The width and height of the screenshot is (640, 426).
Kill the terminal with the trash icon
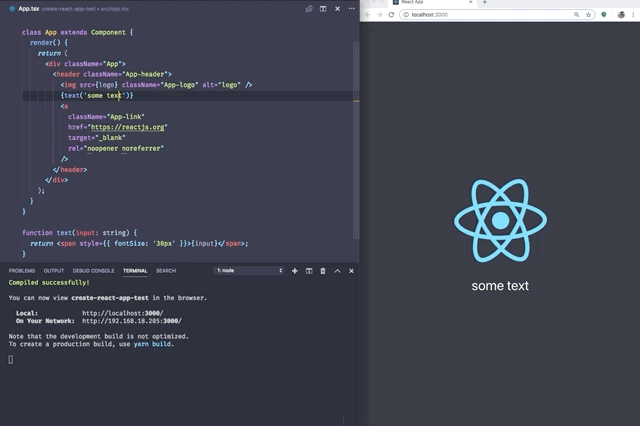click(323, 271)
